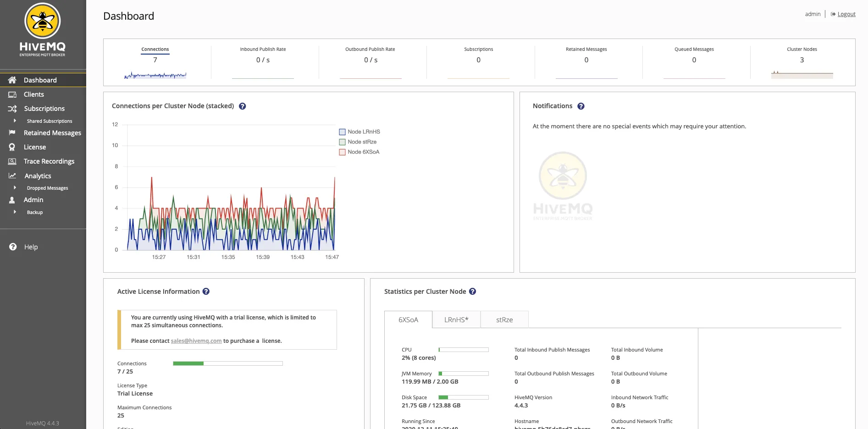This screenshot has width=868, height=429.
Task: Select the Connections metric tile
Action: tap(155, 62)
